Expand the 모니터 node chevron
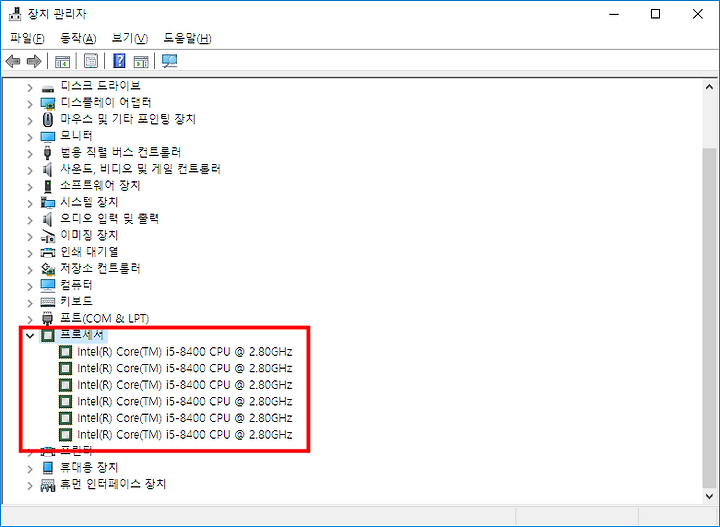Screen dimensions: 720x527 tap(30, 137)
